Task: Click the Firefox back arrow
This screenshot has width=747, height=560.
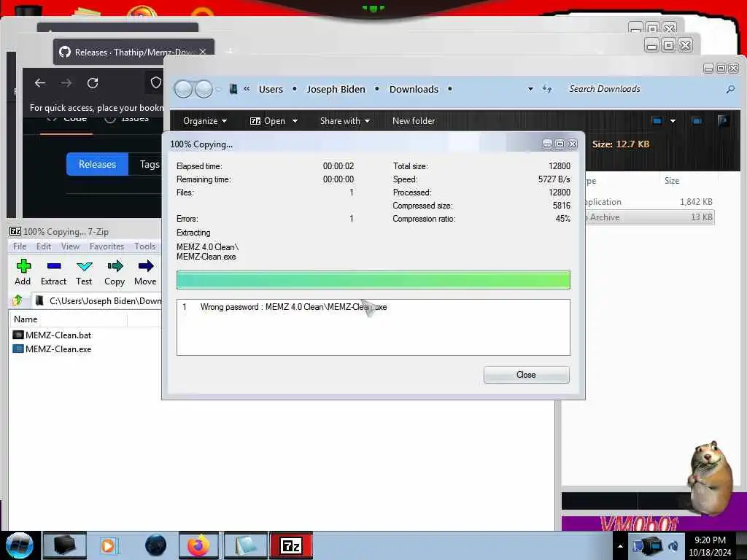Action: [40, 83]
